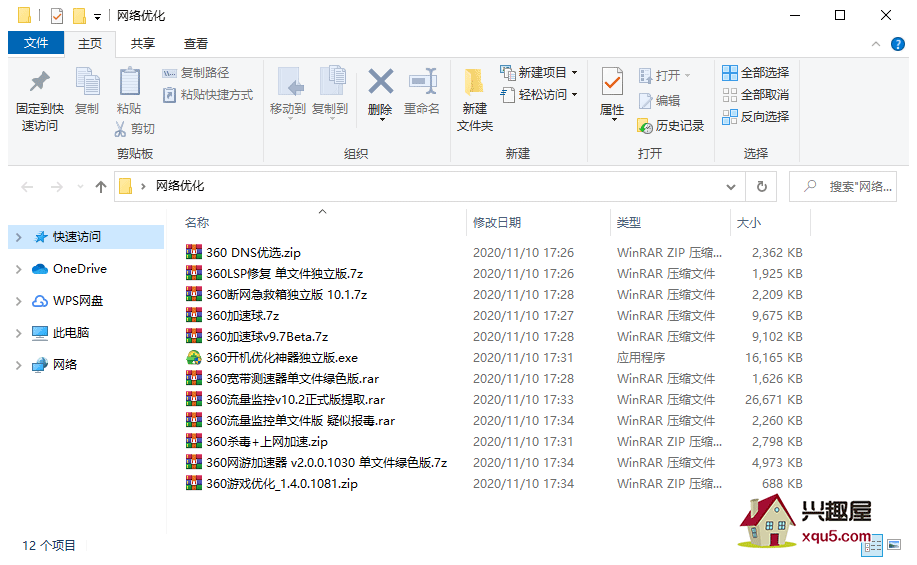Expand the This PC (此电脑) node
Viewport: 917px width, 565px height.
point(18,333)
